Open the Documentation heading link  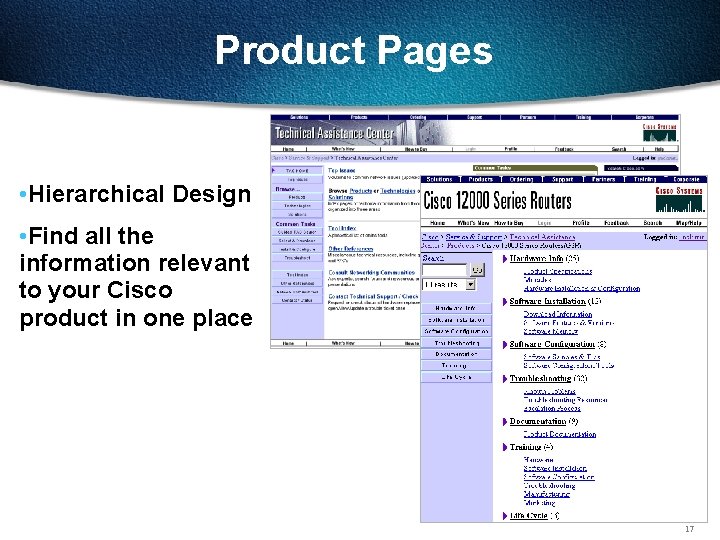(538, 422)
